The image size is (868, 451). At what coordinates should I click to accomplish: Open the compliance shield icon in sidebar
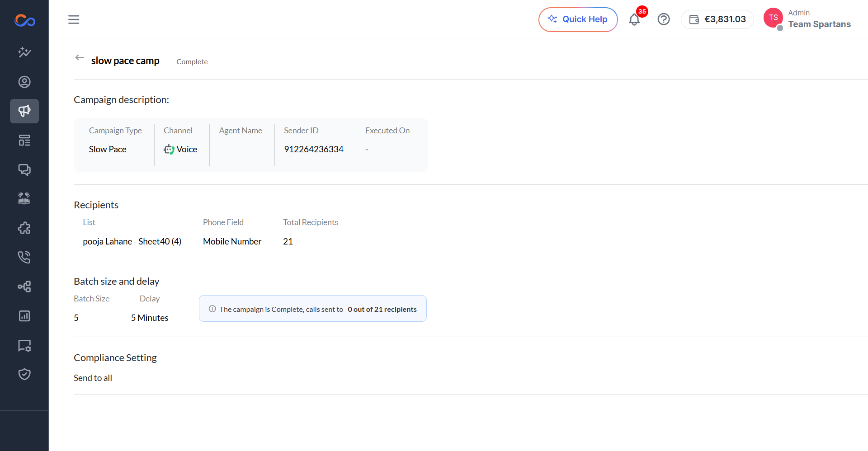coord(24,374)
